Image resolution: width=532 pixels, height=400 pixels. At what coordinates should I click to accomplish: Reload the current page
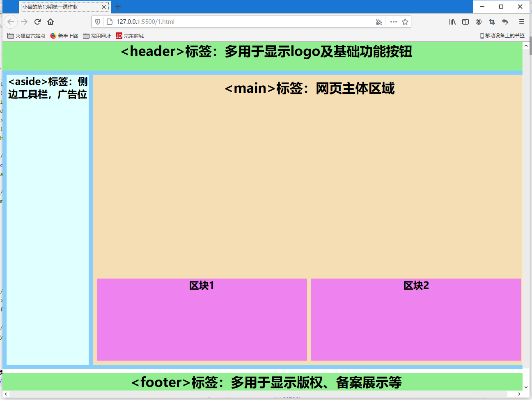pos(37,22)
